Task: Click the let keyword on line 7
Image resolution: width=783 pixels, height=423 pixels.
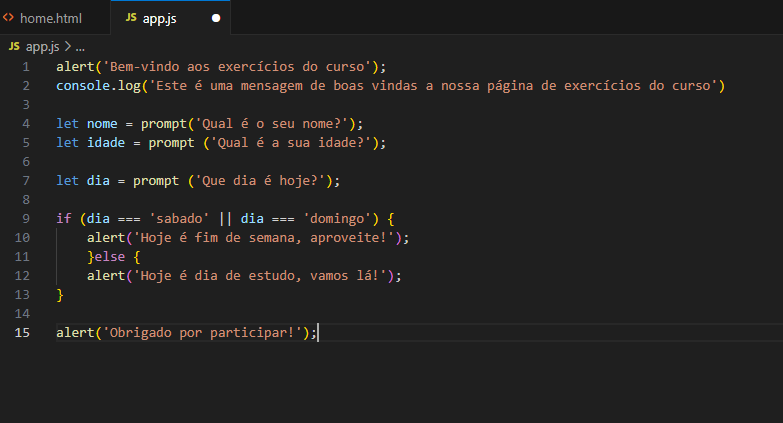Action: click(x=67, y=181)
